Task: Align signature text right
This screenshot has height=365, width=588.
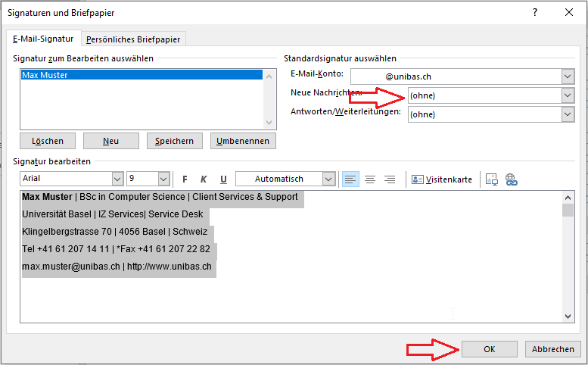Action: 390,179
